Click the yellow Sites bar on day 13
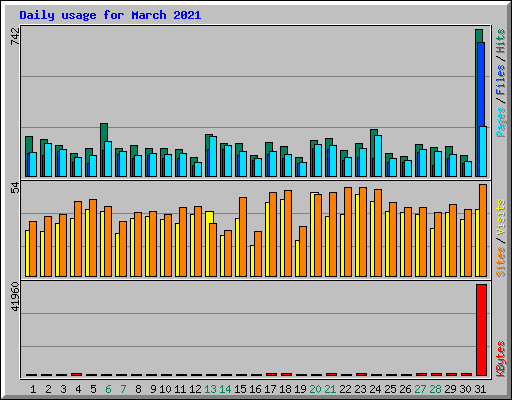This screenshot has height=400, width=512. click(x=208, y=244)
